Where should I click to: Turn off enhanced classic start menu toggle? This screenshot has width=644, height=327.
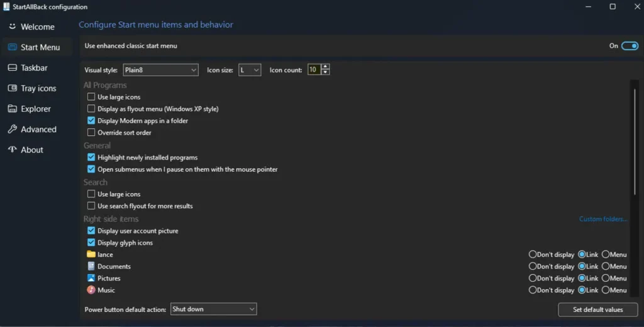[x=630, y=46]
